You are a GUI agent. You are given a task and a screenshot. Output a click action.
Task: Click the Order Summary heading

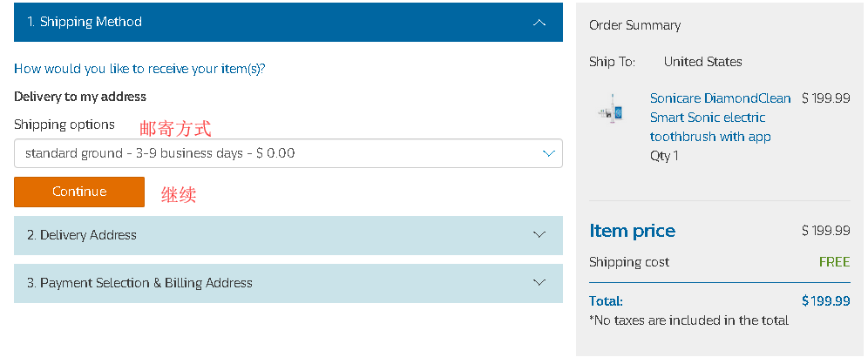pyautogui.click(x=635, y=25)
